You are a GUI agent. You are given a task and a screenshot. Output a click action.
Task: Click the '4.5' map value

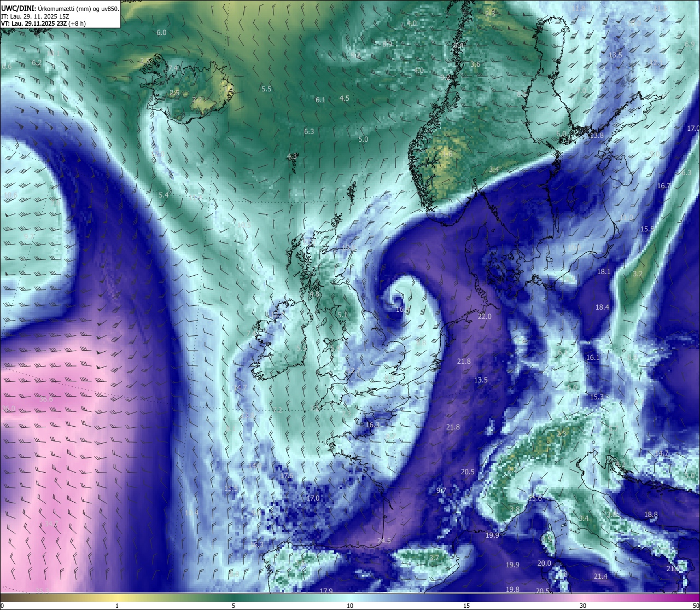pyautogui.click(x=345, y=98)
